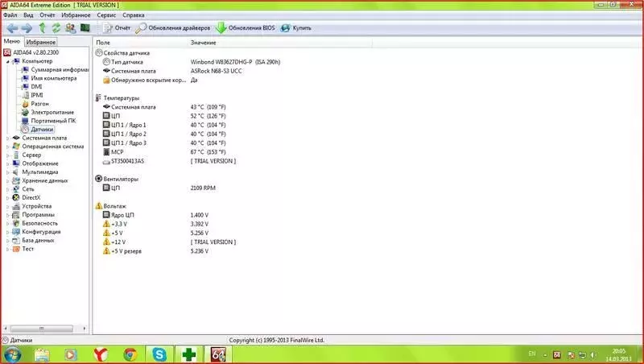Select the Ядро ЦП voltage row
Screen dimensions: 644x364
155,215
